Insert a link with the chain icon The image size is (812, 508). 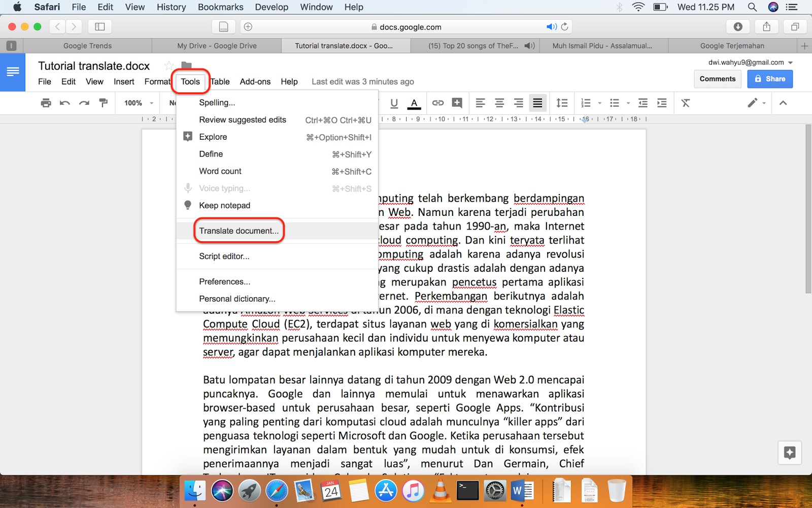pos(437,103)
